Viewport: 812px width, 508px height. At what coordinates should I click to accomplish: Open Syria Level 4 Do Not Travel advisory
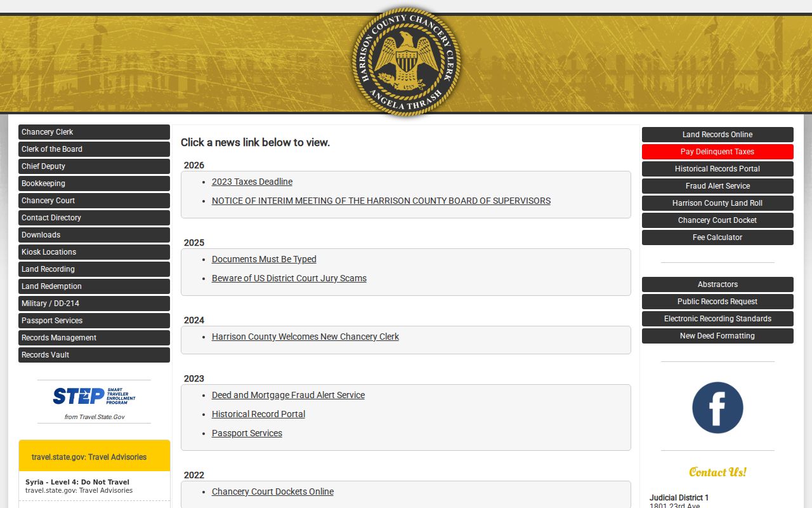point(77,482)
